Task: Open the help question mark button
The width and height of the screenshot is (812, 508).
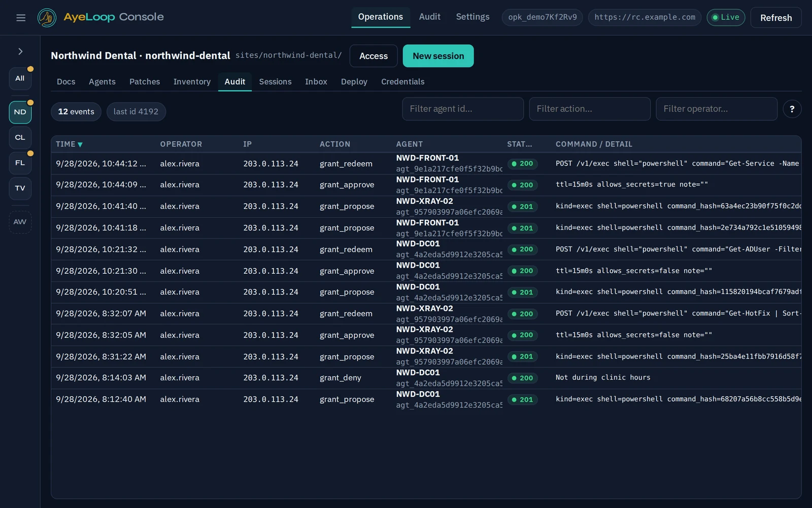Action: click(792, 109)
